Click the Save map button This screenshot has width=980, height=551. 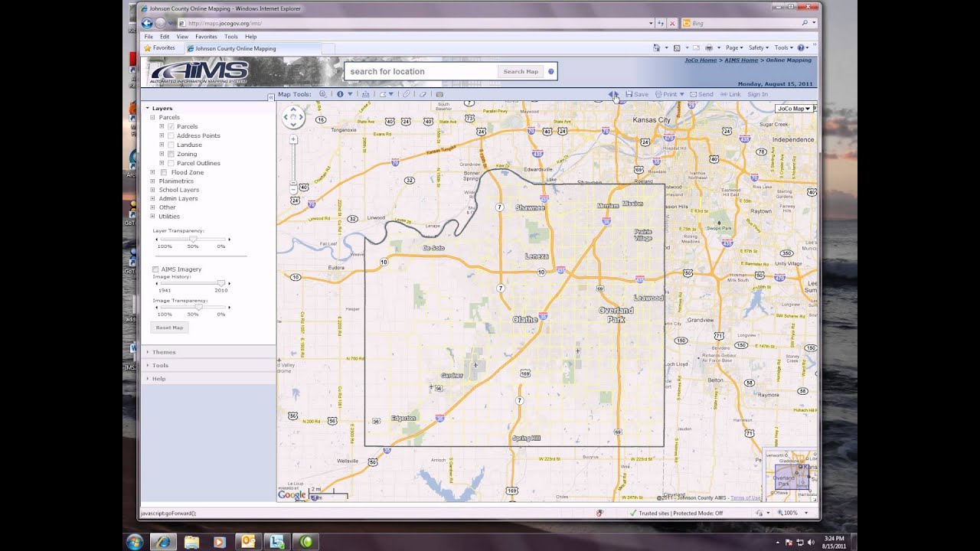coord(637,94)
